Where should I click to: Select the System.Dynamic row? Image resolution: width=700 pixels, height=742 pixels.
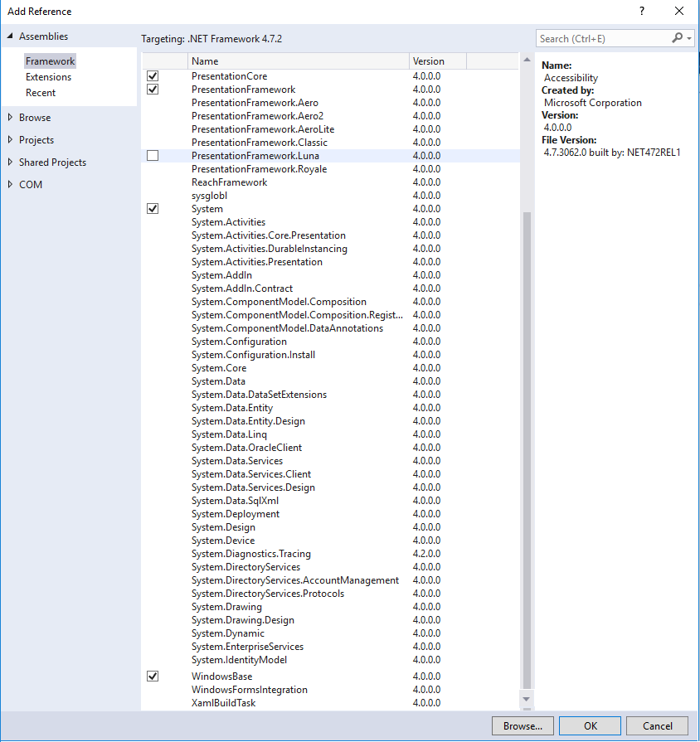(x=330, y=633)
